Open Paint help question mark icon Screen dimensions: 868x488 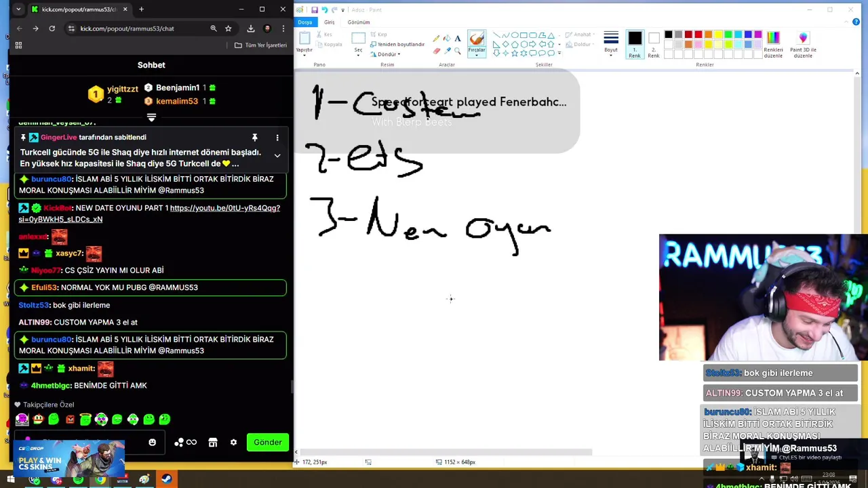click(856, 22)
